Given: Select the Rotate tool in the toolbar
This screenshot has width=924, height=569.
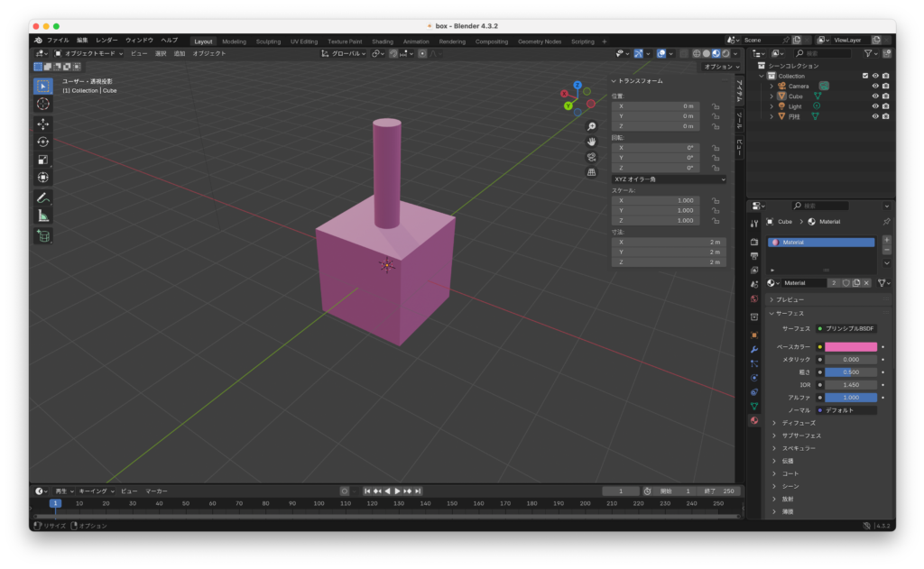Looking at the screenshot, I should click(43, 142).
